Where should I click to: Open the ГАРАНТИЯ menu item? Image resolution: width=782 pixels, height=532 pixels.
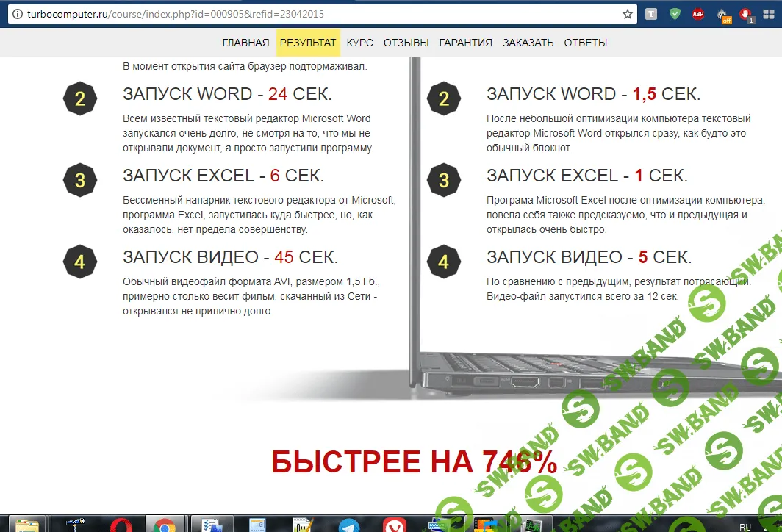465,43
